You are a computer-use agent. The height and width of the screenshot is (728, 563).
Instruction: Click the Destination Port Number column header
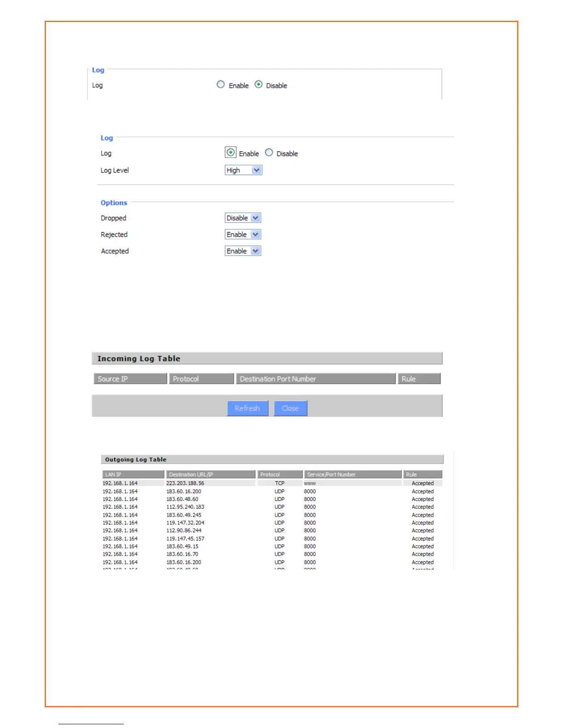click(316, 379)
